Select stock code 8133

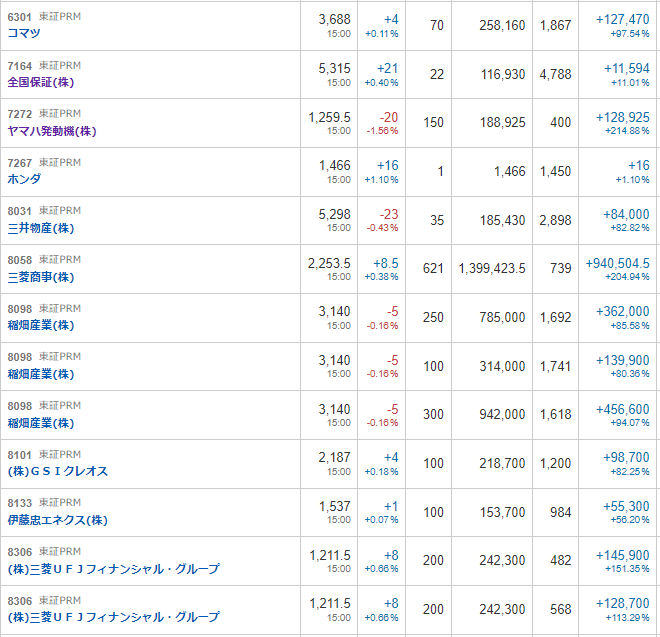click(x=19, y=503)
